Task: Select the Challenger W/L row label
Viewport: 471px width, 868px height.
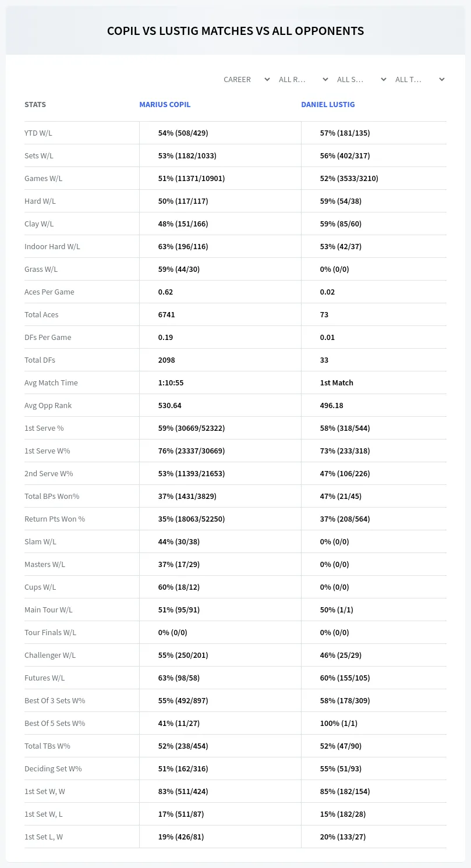Action: [50, 655]
